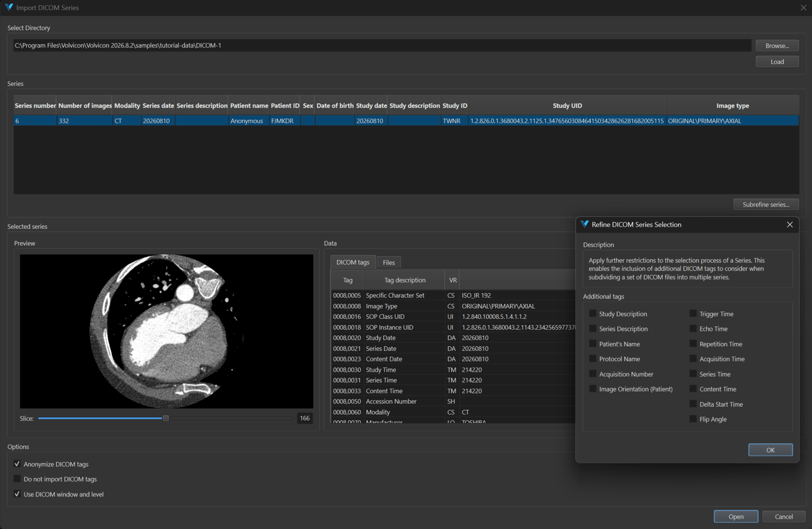Switch to the DICOM tags tab

[353, 262]
